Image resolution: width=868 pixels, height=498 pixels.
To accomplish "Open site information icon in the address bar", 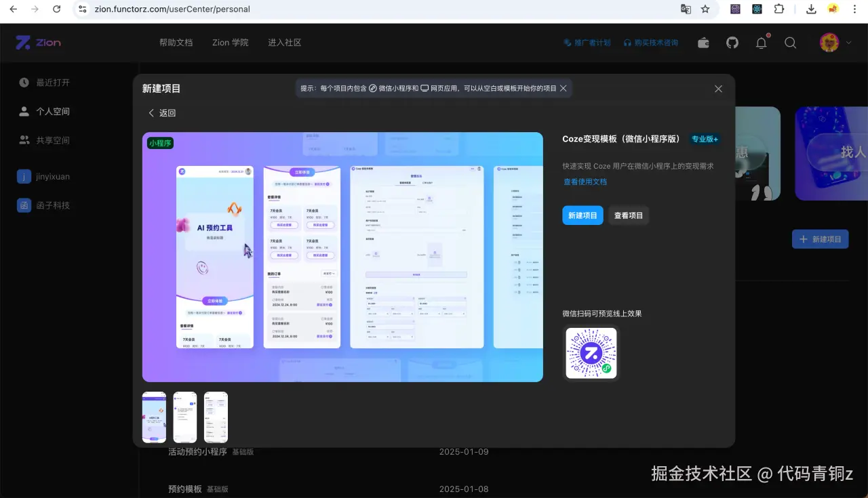I will [83, 9].
